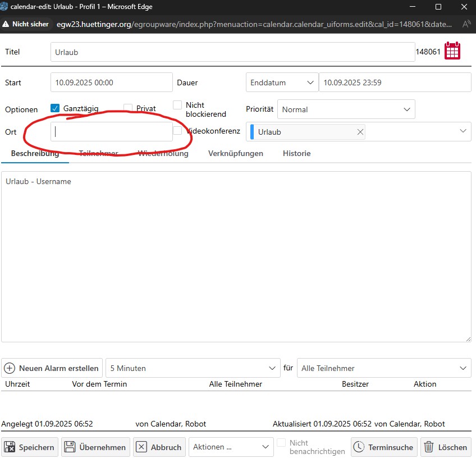476x463 pixels.
Task: Click the plus icon for new alarm
Action: (10, 368)
